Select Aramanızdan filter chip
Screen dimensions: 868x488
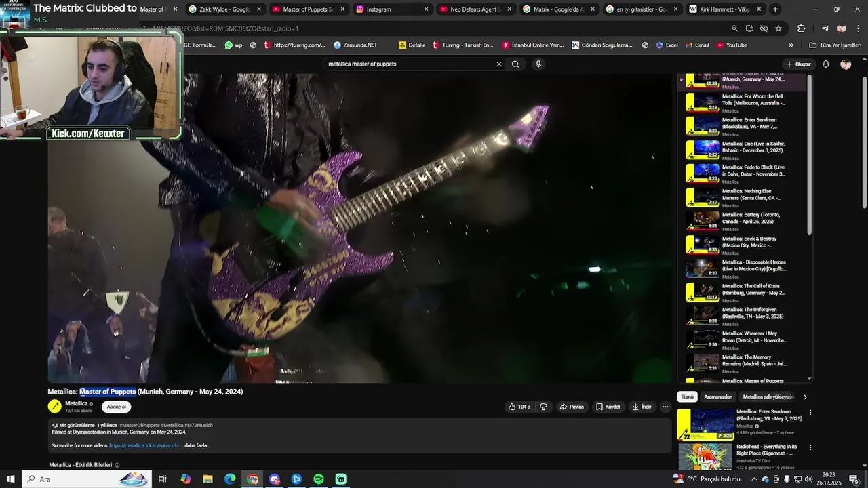click(718, 396)
